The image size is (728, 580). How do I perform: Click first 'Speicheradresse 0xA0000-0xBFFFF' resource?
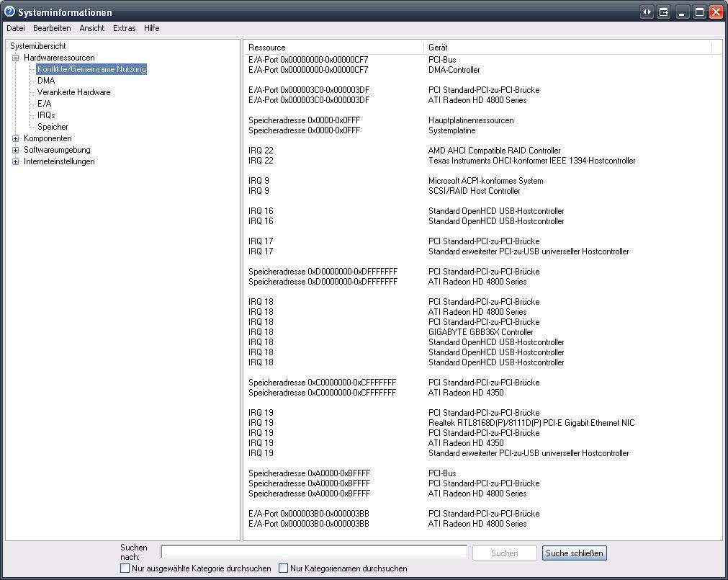(309, 473)
